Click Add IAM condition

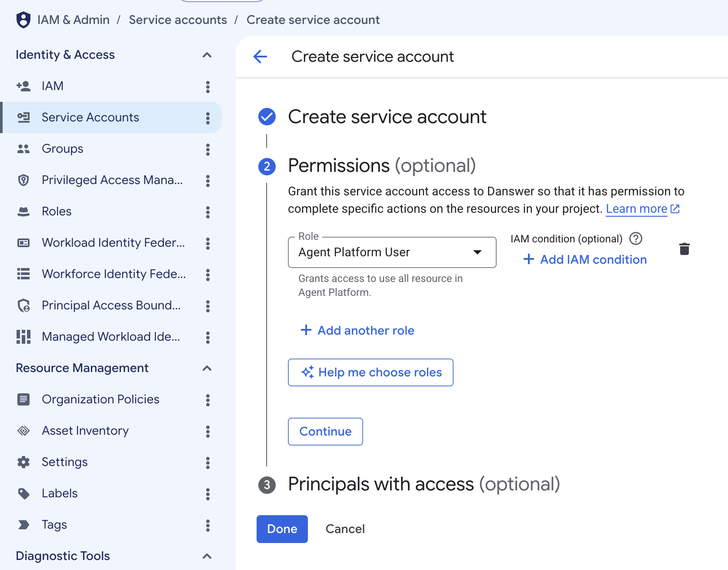click(x=585, y=260)
